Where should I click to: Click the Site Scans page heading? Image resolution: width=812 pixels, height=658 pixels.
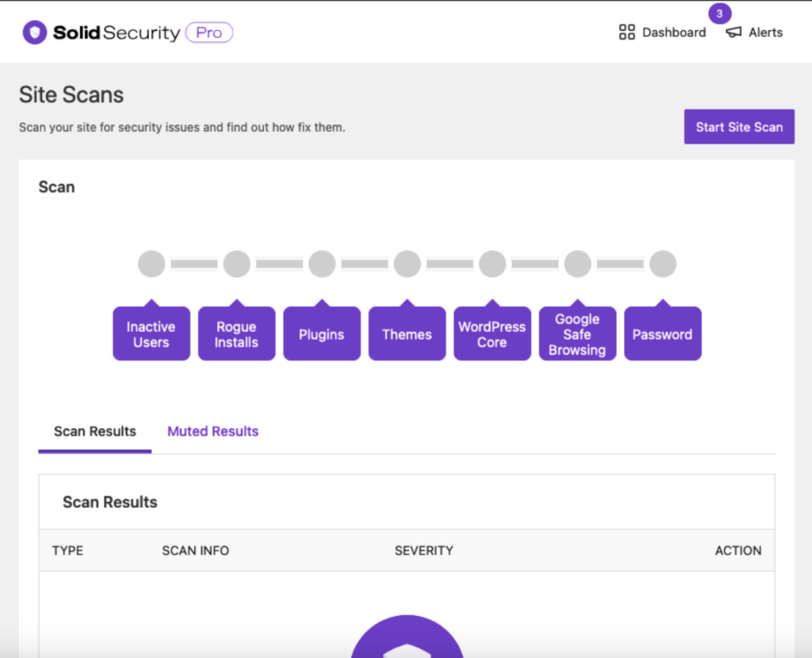pos(71,95)
